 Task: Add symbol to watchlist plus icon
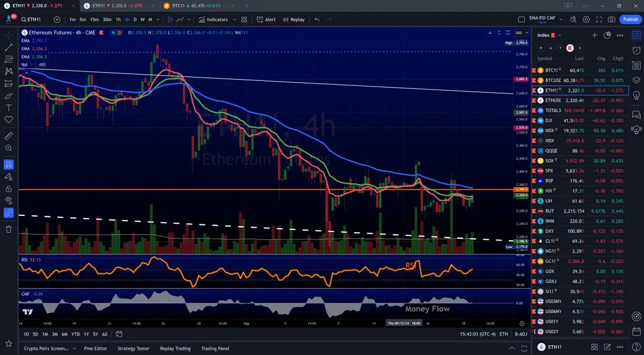[x=594, y=35]
